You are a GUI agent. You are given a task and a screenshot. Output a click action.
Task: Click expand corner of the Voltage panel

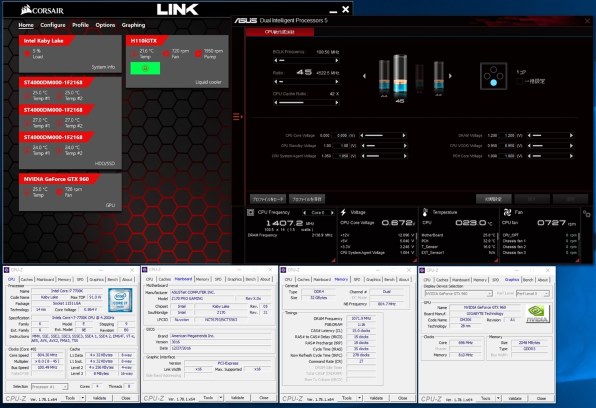click(415, 260)
